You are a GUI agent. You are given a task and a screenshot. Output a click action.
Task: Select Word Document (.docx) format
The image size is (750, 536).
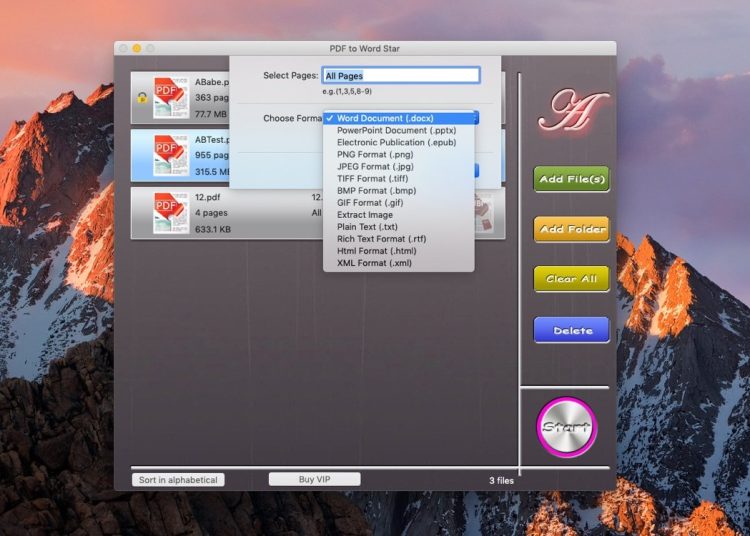(385, 119)
